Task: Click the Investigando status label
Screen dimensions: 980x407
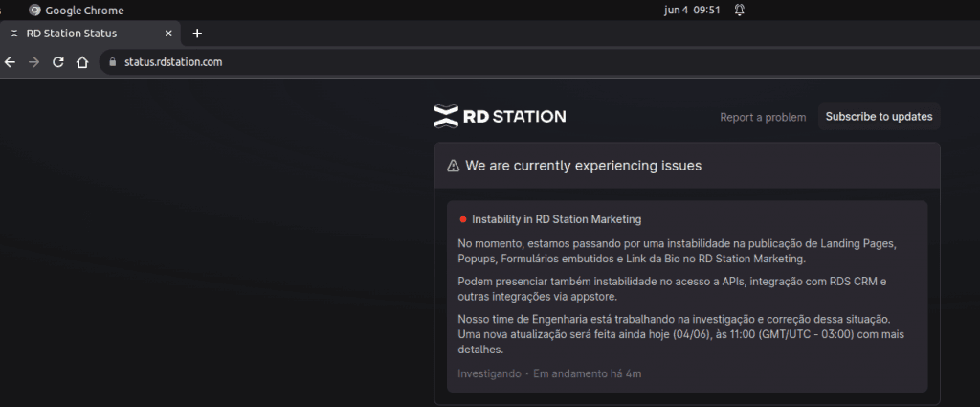Action: click(x=489, y=373)
